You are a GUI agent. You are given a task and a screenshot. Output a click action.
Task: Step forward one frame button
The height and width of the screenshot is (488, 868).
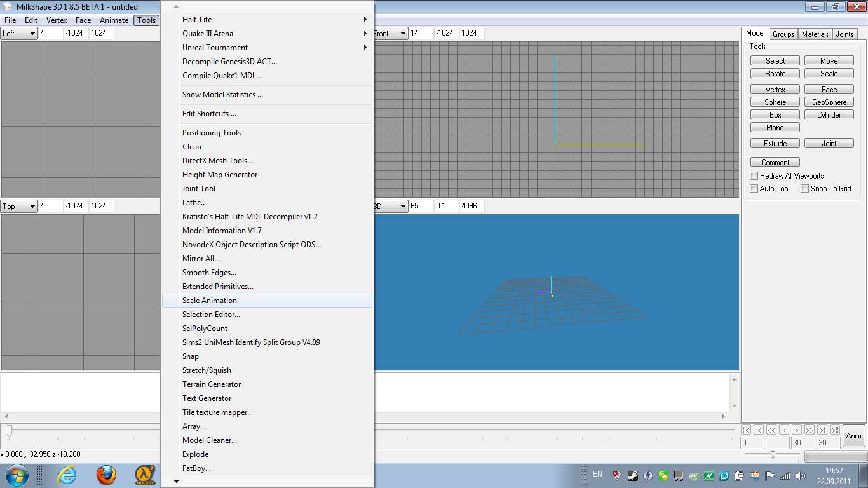point(797,430)
